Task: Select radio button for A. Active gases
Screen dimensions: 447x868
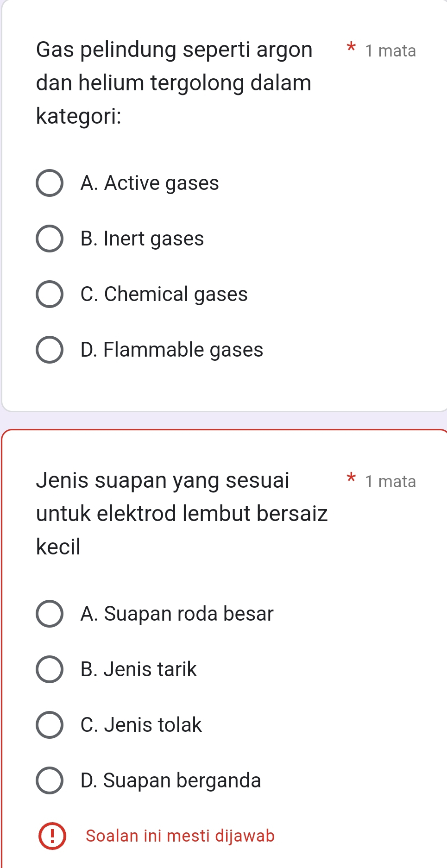Action: 50,183
